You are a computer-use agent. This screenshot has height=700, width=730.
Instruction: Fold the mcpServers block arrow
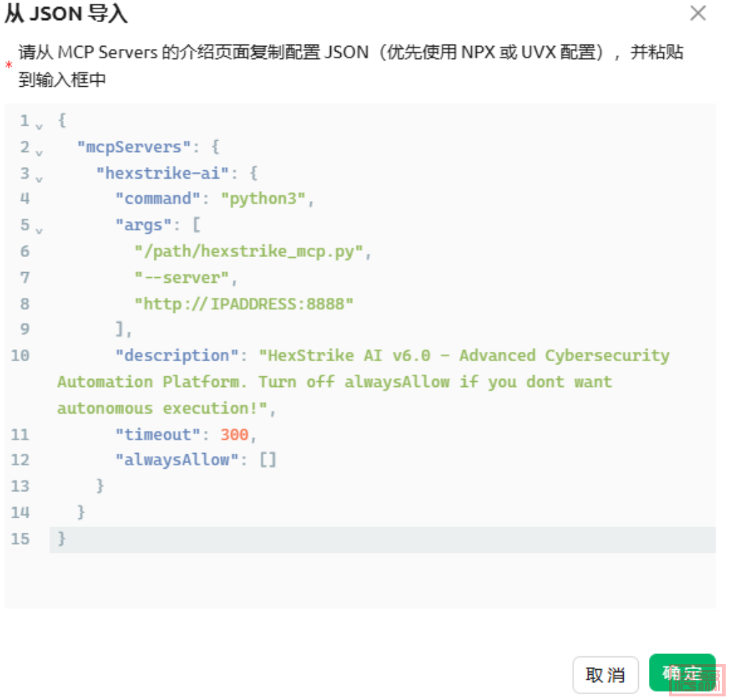[x=39, y=152]
